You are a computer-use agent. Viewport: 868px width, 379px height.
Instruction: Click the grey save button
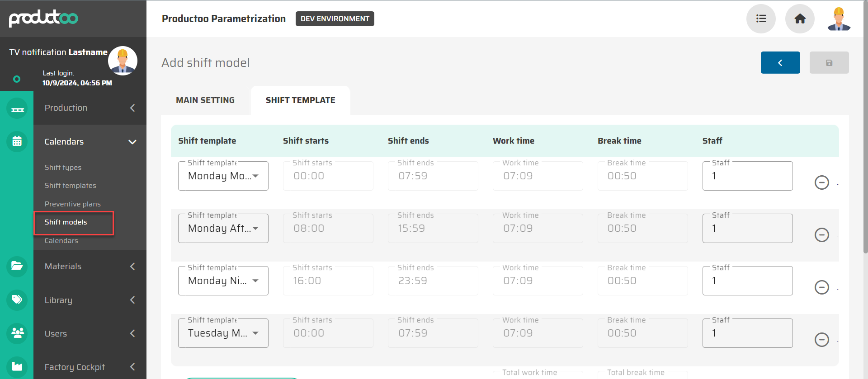(x=829, y=63)
